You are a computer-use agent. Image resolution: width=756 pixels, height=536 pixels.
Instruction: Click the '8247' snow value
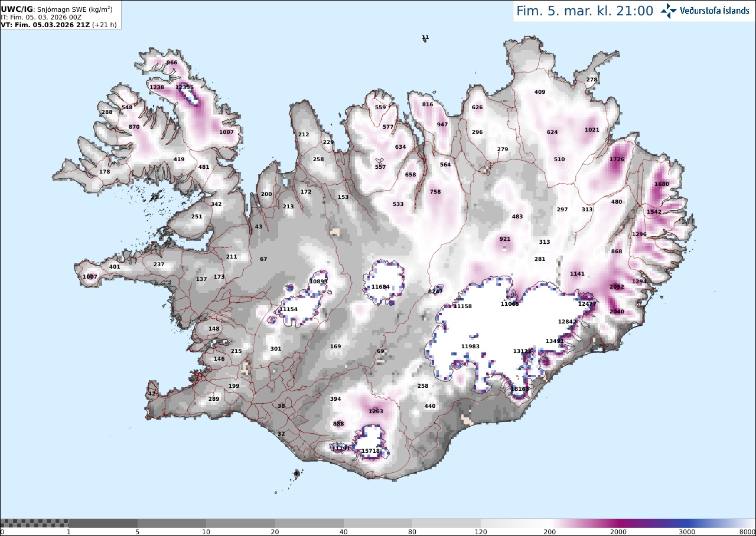point(435,292)
